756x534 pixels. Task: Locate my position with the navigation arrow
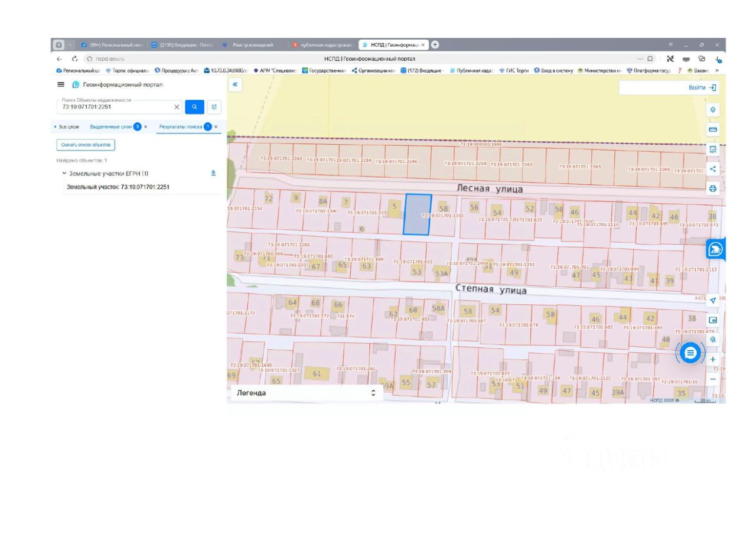pyautogui.click(x=713, y=300)
